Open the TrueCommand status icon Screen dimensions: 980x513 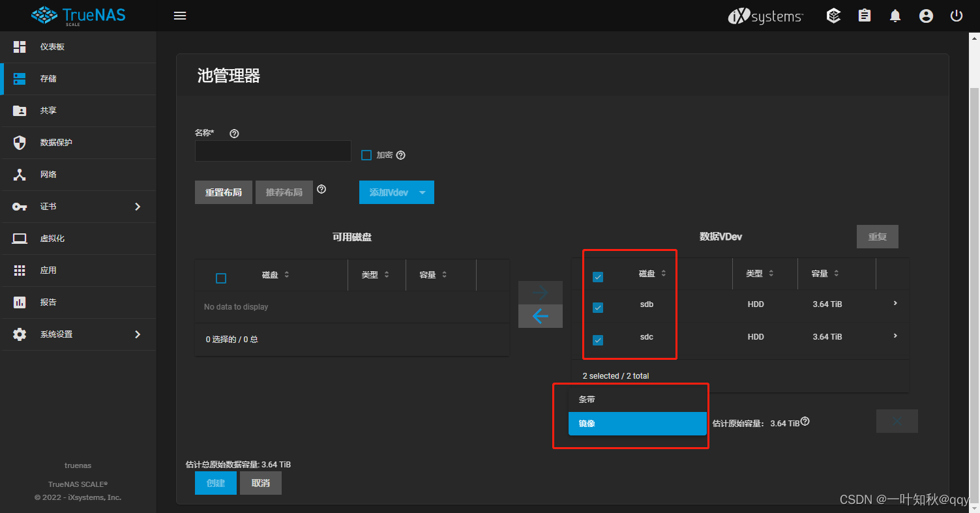click(833, 16)
